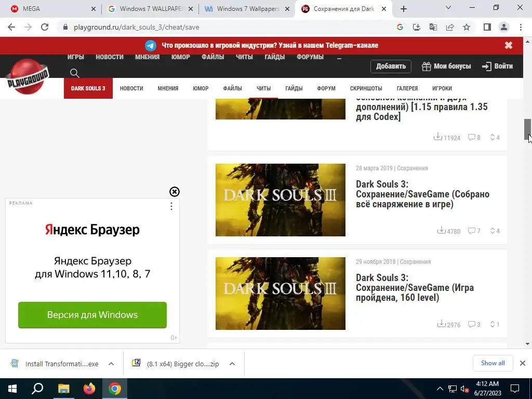Select ФАЙЛЫ in Dark Souls 3 submenu
Screen dimensions: 532x399
tap(232, 88)
